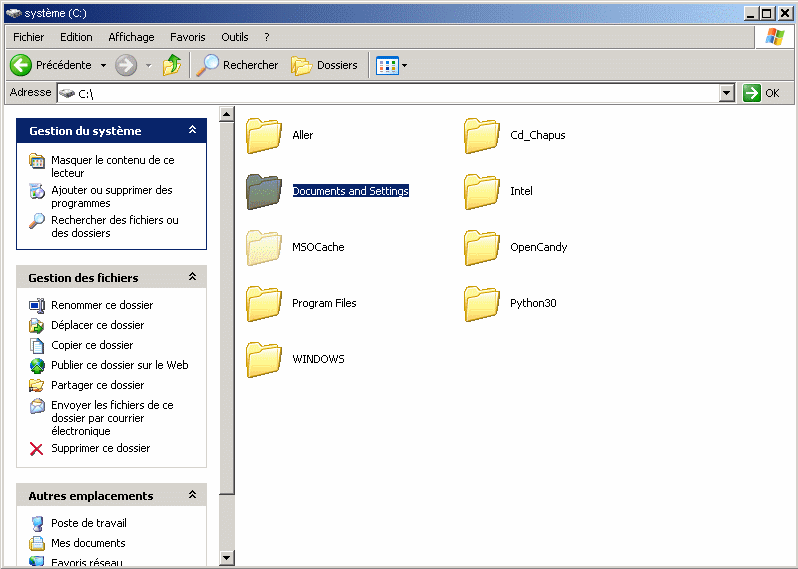
Task: Select the WINDOWS folder icon
Action: point(264,359)
